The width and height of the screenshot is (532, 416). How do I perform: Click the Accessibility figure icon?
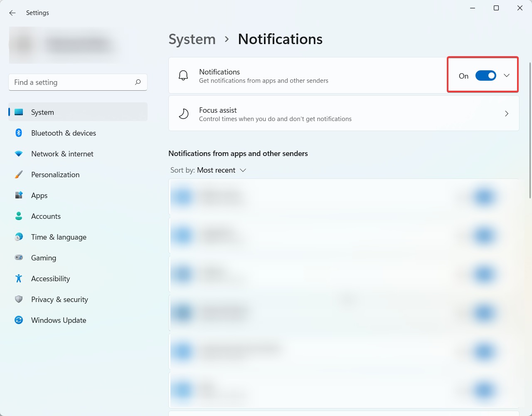coord(19,278)
